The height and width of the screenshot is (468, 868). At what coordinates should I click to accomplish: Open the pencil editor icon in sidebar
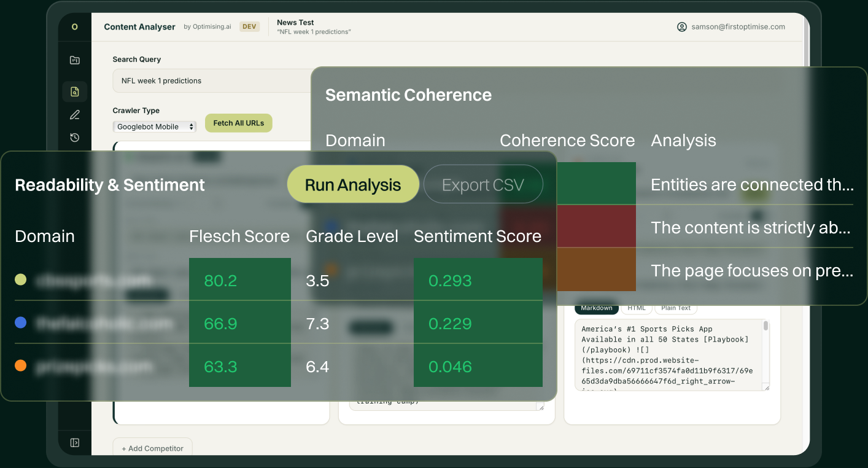point(75,115)
